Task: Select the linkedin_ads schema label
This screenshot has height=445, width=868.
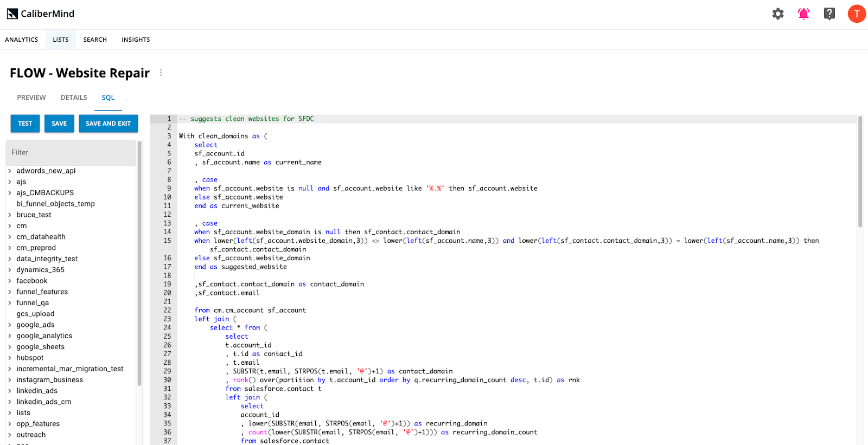Action: (x=37, y=391)
